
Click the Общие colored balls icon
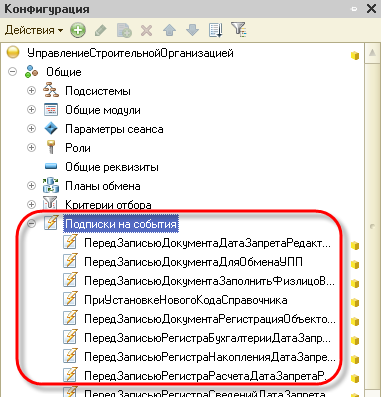point(32,72)
